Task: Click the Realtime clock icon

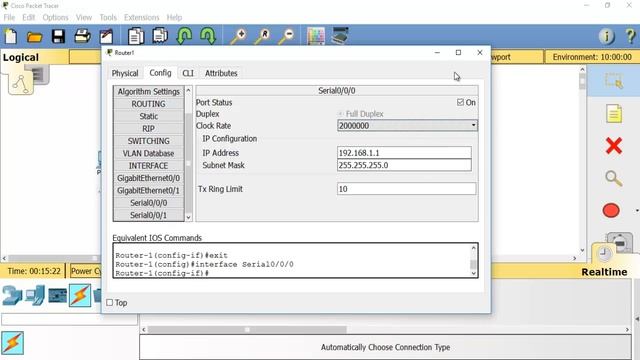Action: [604, 253]
